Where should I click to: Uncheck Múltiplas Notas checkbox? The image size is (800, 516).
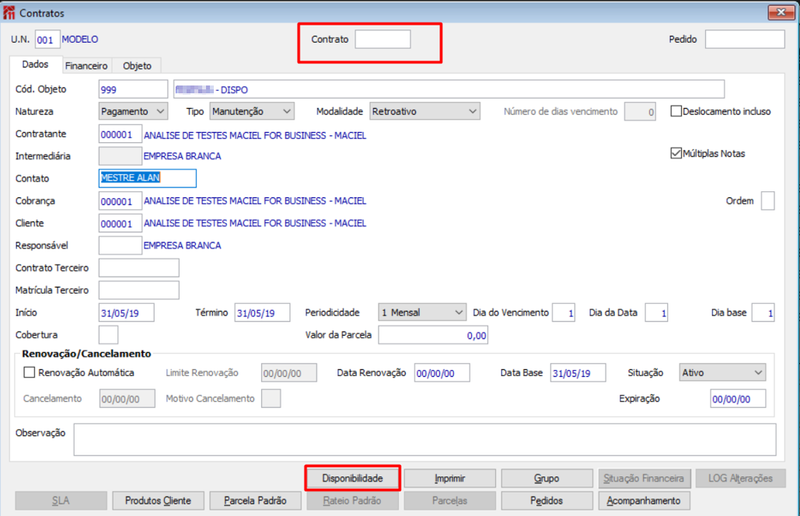(676, 153)
